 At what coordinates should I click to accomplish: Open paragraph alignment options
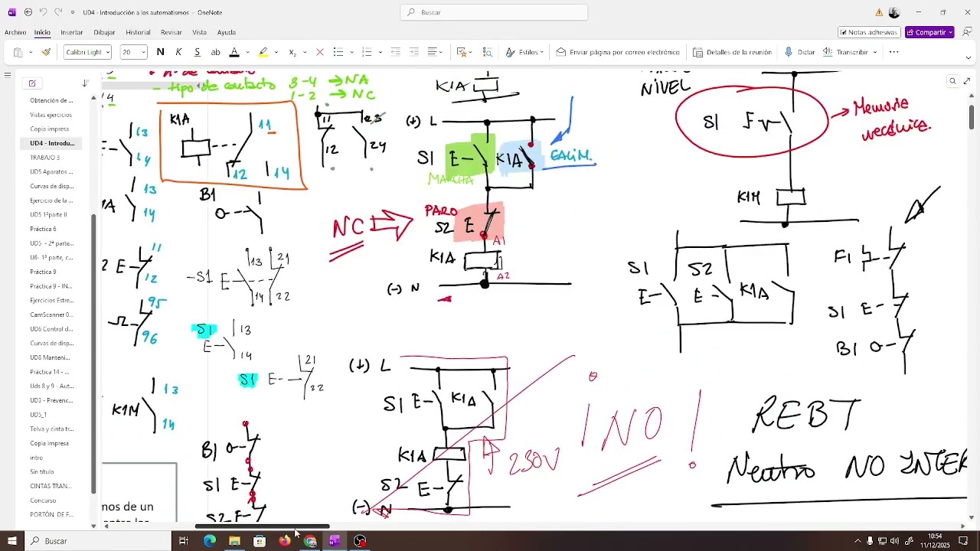[x=435, y=52]
